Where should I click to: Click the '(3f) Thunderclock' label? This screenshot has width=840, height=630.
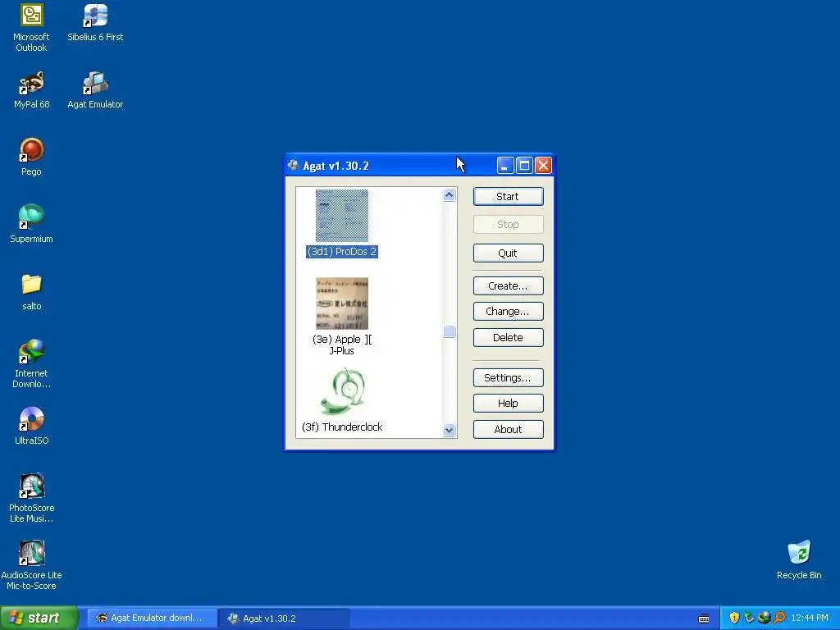click(342, 427)
